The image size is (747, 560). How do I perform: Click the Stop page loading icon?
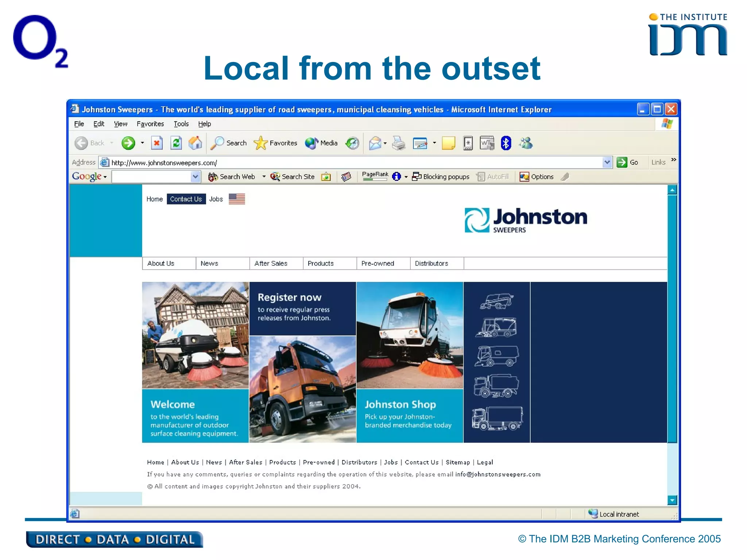(x=156, y=143)
